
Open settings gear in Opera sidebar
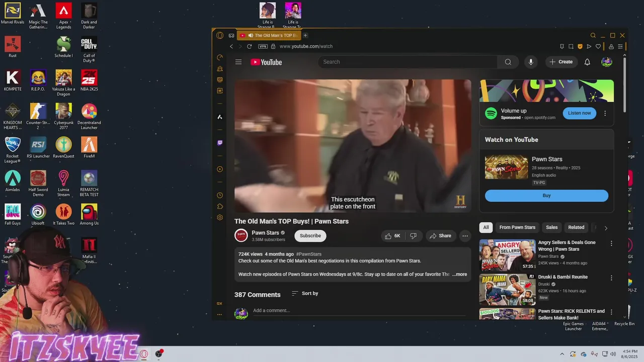(x=220, y=217)
